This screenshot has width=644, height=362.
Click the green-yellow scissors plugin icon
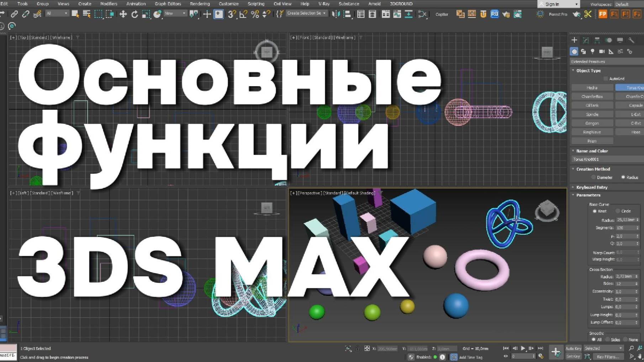click(x=588, y=14)
